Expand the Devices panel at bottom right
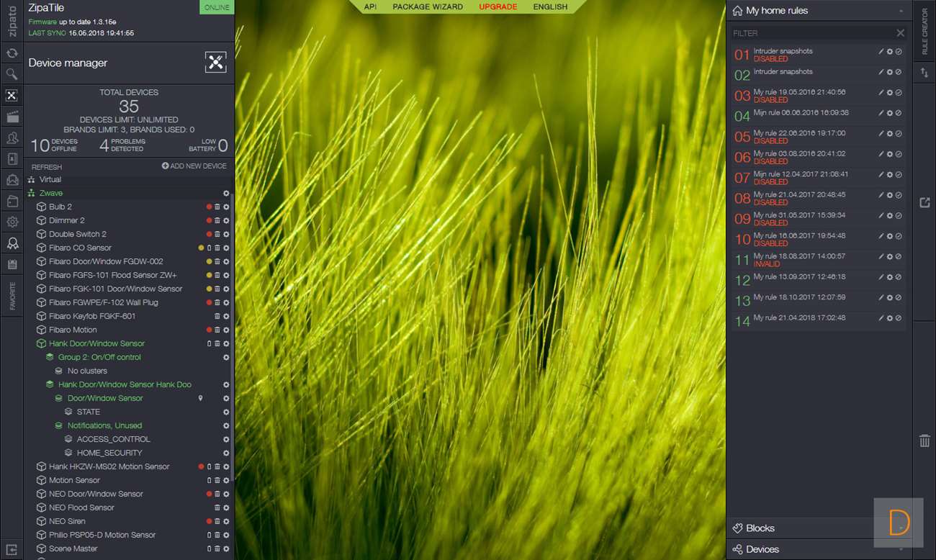The height and width of the screenshot is (560, 936). coord(819,549)
